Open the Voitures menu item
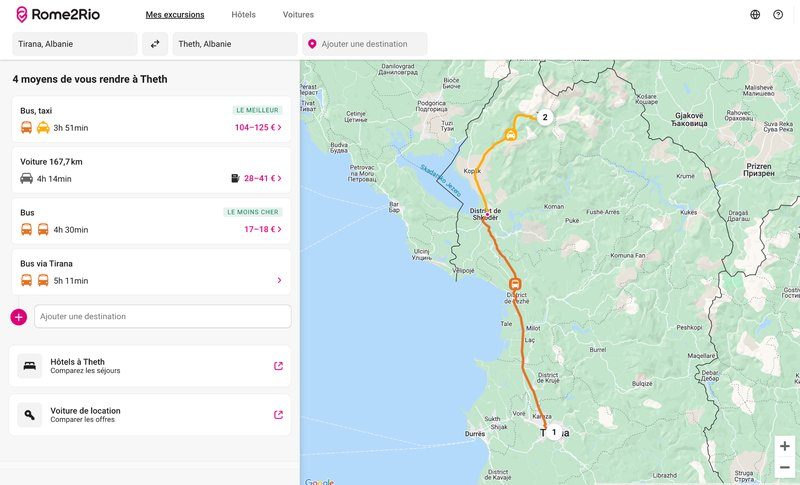 tap(298, 15)
